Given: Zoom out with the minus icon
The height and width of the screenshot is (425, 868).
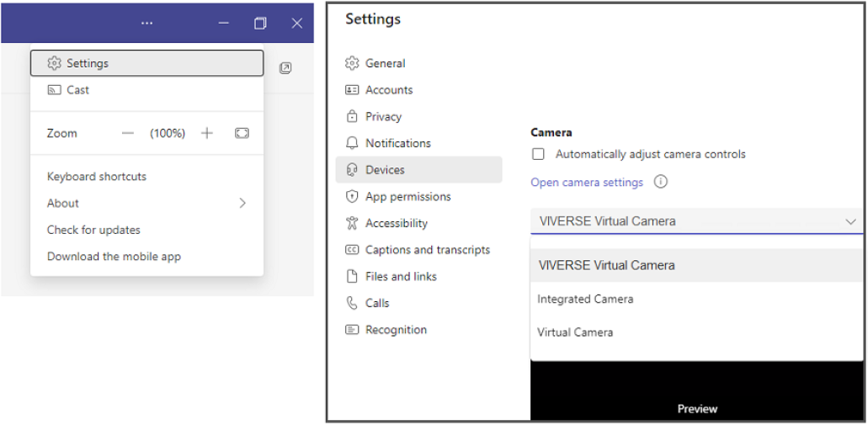Looking at the screenshot, I should click(x=128, y=133).
